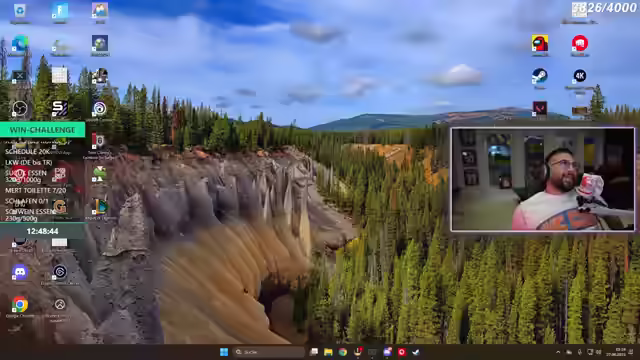This screenshot has width=640, height=360.
Task: Launch Steam from the desktop icon
Action: coord(540,76)
